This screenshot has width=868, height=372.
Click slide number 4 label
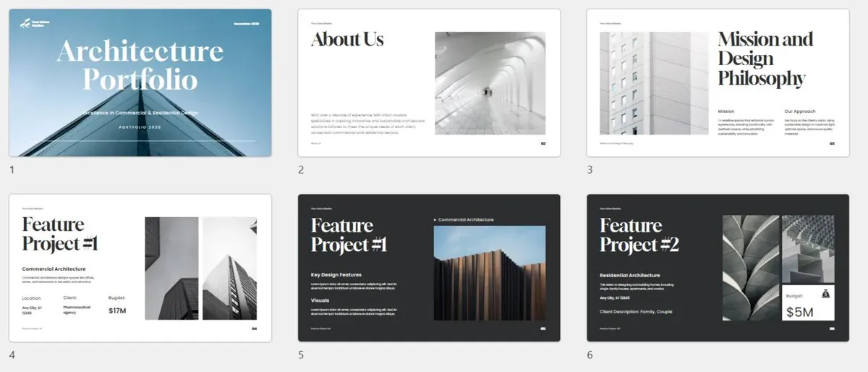pos(12,355)
